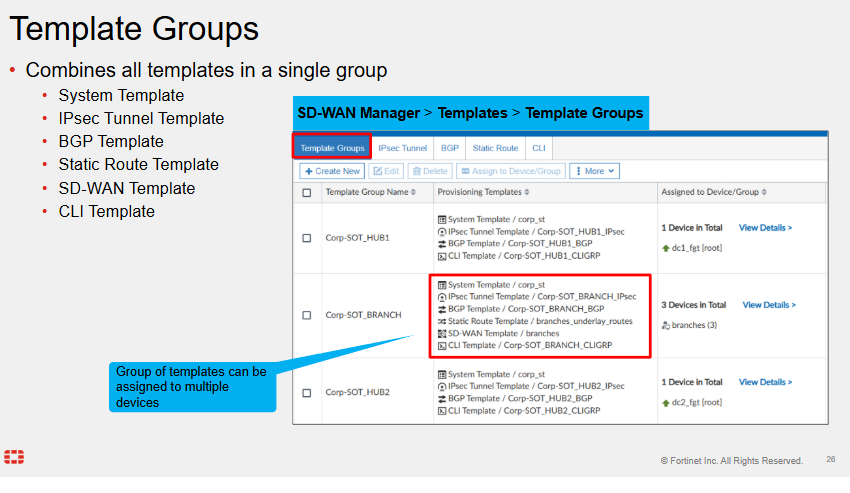
Task: Click BGP Template icon for Corp-SOT_HUB2_BGP
Action: point(442,399)
